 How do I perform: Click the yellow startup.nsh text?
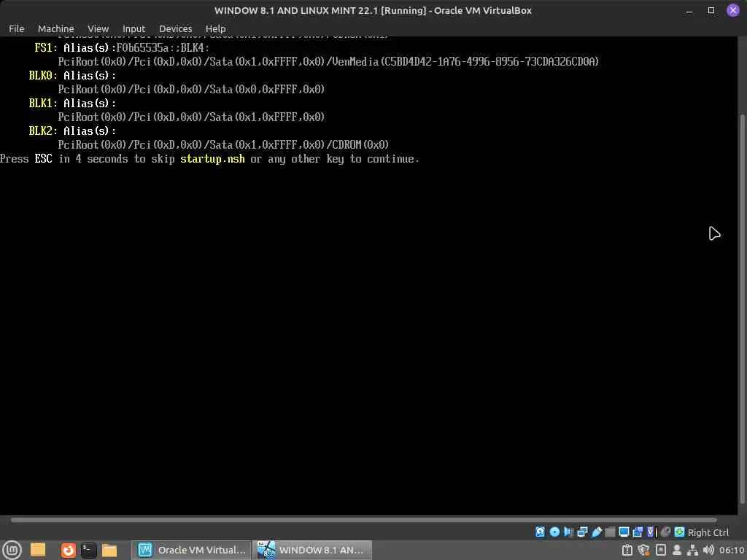212,158
